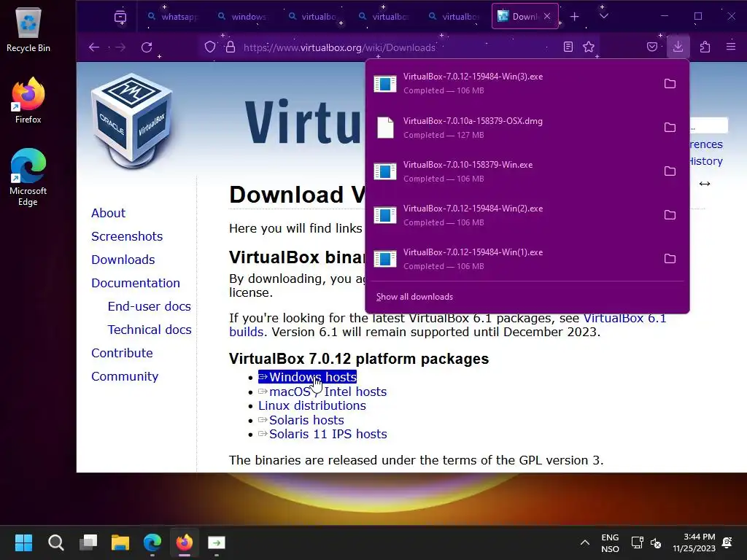Open VirtualBox-7.0.12-159484-Win(2).exe download
This screenshot has width=747, height=560.
point(512,215)
